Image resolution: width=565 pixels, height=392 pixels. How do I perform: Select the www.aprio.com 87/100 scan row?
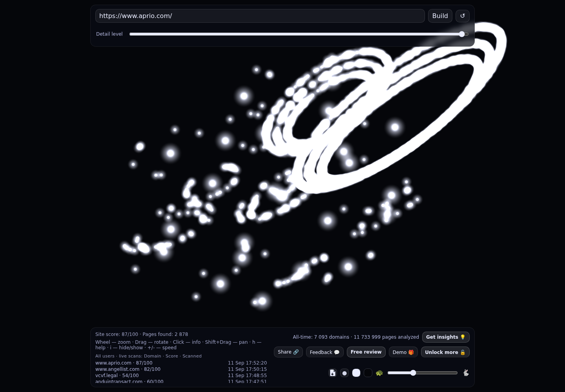(x=181, y=363)
